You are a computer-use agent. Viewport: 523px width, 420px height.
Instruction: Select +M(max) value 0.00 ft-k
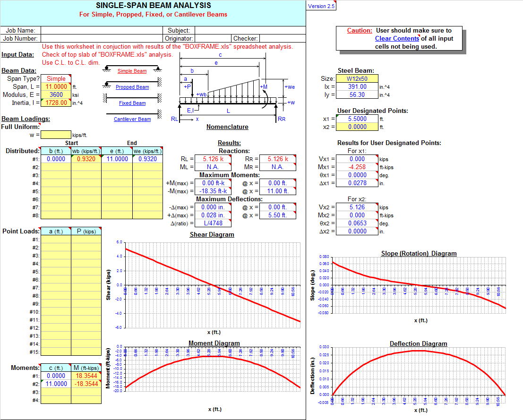213,183
